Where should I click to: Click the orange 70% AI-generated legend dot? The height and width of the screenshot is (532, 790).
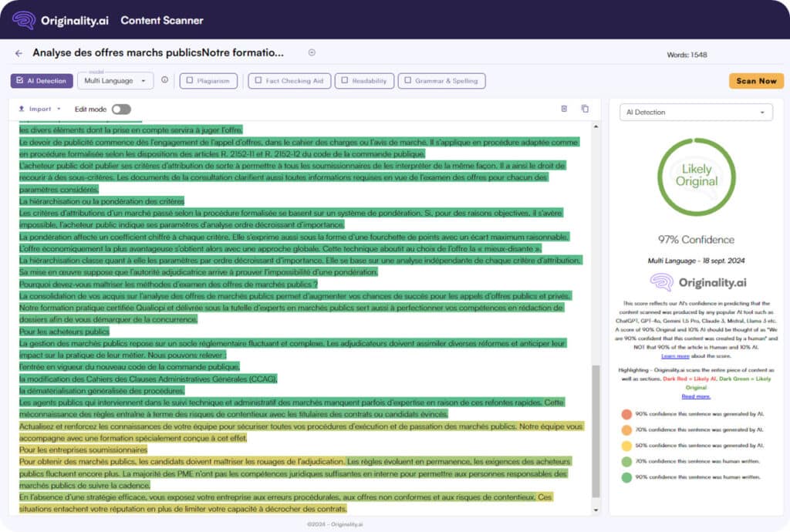click(x=626, y=429)
